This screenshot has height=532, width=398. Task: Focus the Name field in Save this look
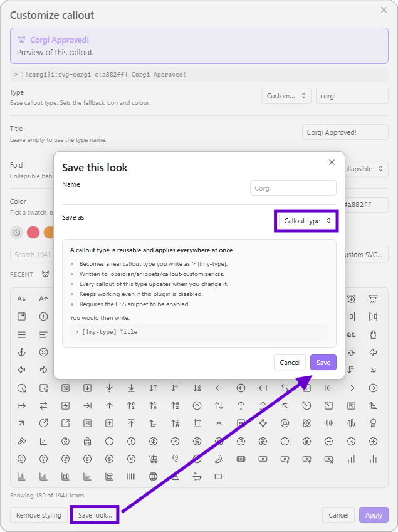click(293, 188)
